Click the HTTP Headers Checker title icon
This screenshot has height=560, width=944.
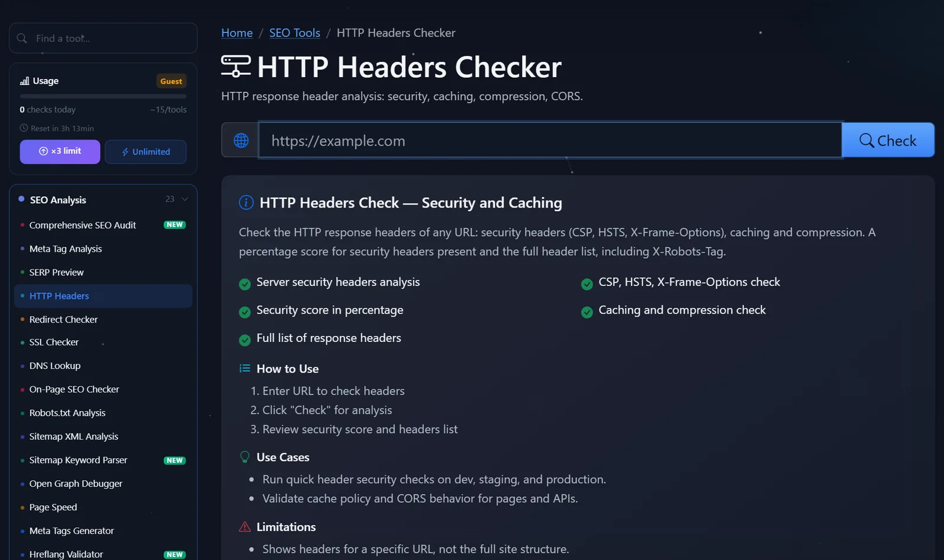click(x=236, y=66)
